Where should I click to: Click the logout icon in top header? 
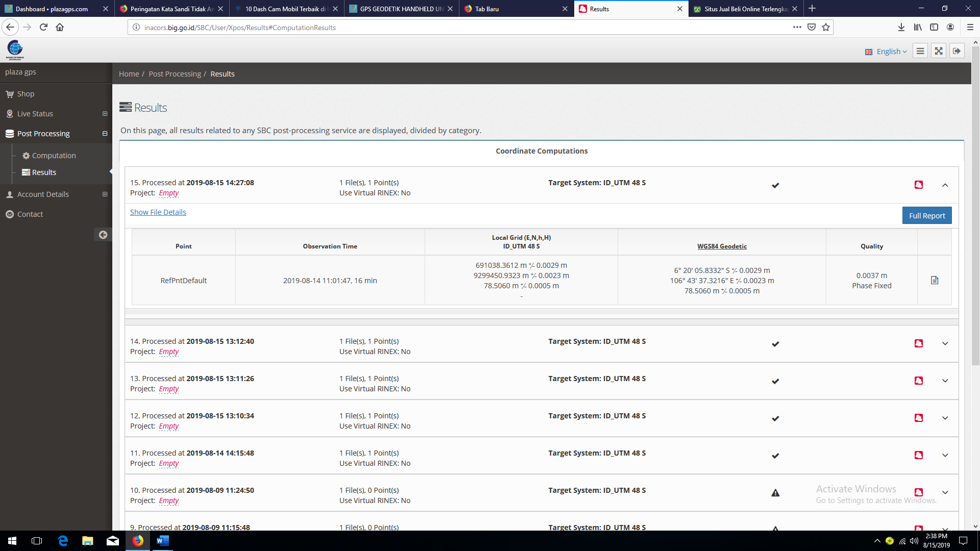coord(957,51)
